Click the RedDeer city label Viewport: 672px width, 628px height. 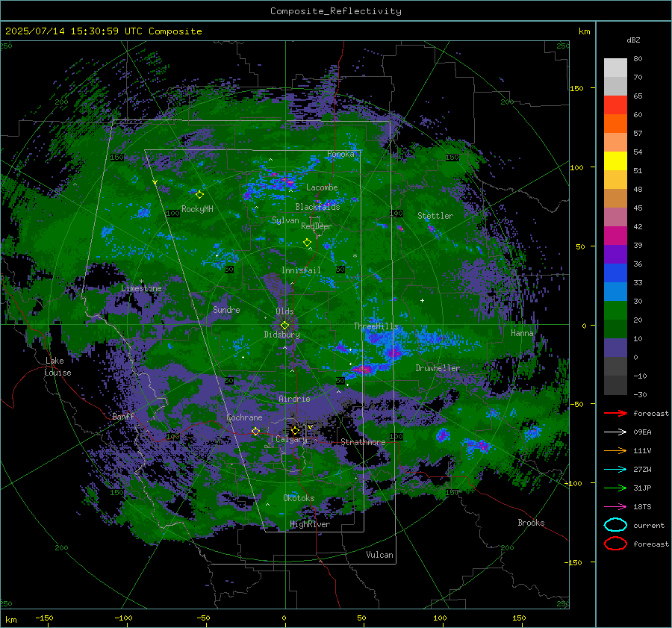317,226
